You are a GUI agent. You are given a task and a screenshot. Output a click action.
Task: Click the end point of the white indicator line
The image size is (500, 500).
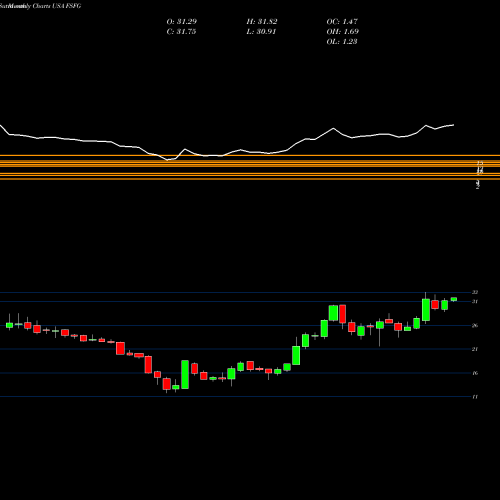(454, 125)
